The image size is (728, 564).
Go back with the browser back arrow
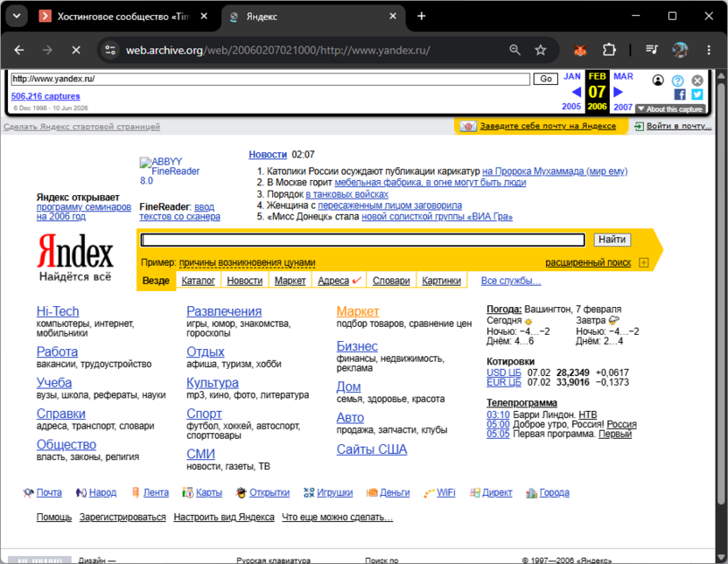click(x=19, y=50)
